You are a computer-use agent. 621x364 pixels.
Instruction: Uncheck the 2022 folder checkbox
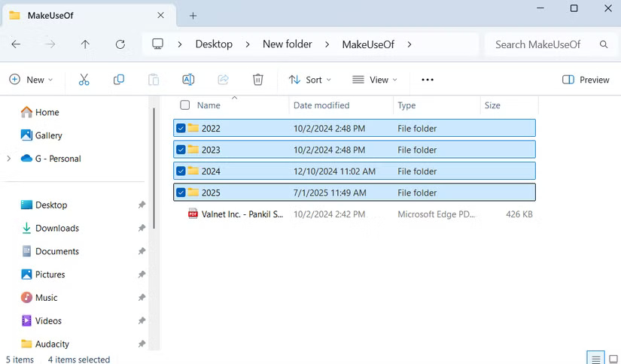pos(181,129)
